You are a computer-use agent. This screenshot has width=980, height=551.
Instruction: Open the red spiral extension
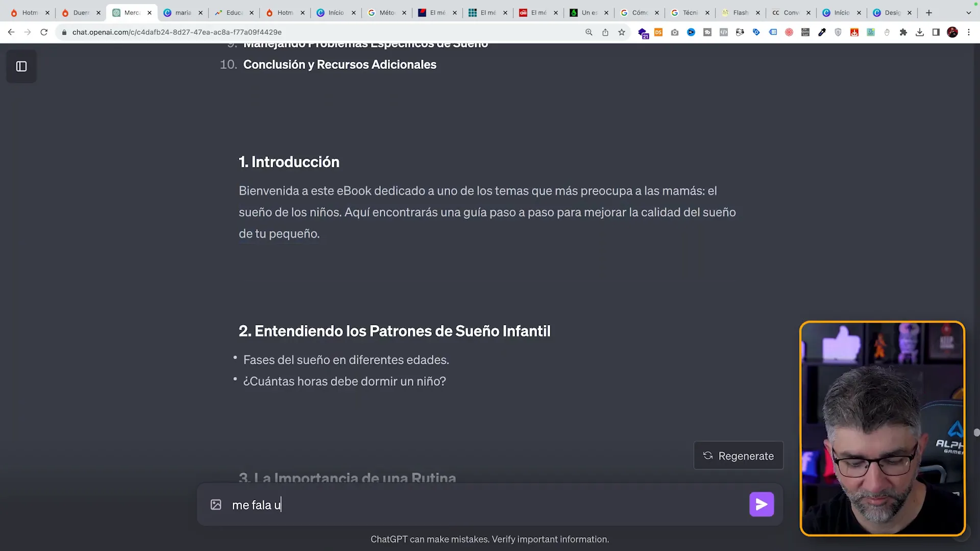pos(789,32)
